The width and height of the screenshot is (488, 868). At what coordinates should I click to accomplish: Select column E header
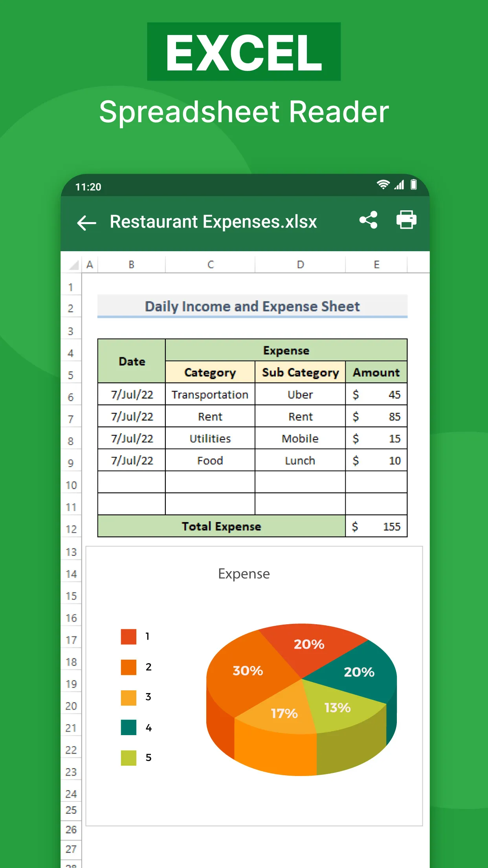click(x=376, y=265)
